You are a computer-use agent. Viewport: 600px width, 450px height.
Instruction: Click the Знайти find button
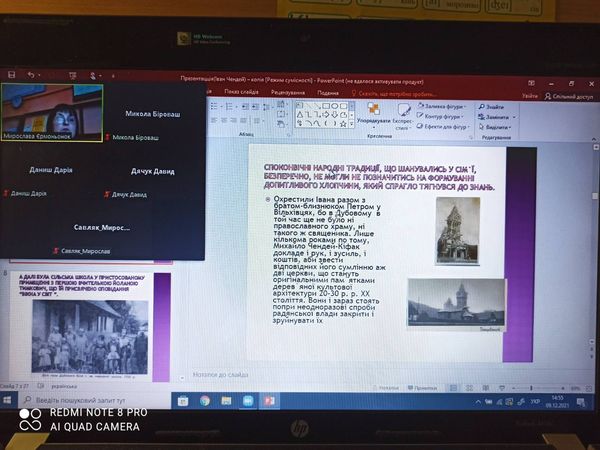click(491, 107)
